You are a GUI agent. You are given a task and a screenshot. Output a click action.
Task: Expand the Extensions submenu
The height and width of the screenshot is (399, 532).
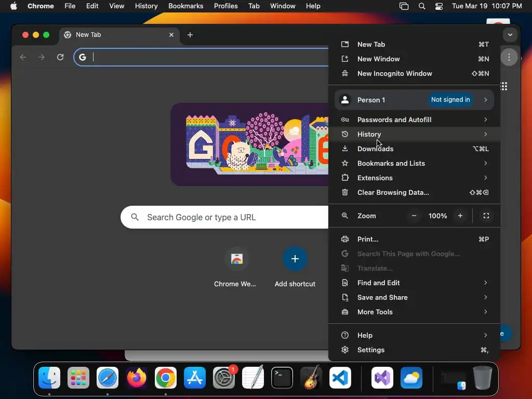pos(414,178)
